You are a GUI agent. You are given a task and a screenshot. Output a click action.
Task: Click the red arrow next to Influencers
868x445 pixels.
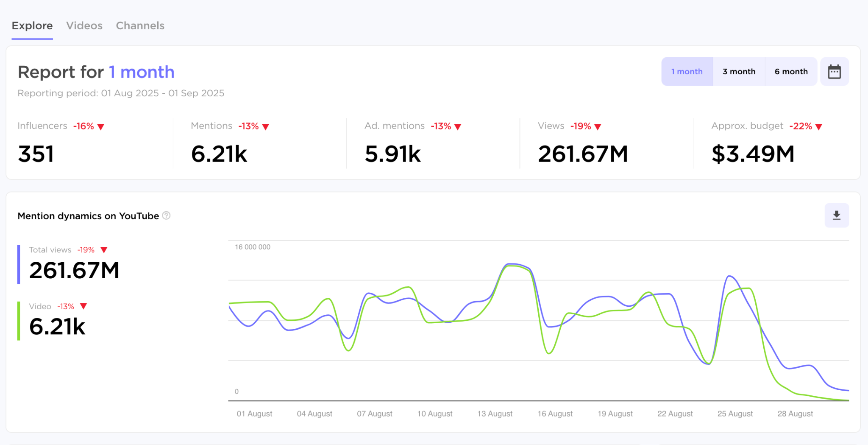click(101, 127)
